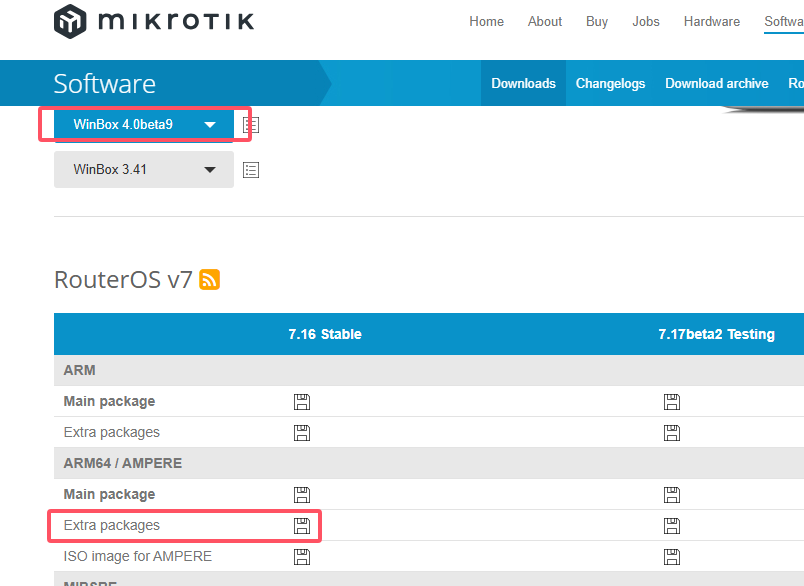804x586 pixels.
Task: Download ARM Extra packages 7.16 Stable
Action: (x=302, y=433)
